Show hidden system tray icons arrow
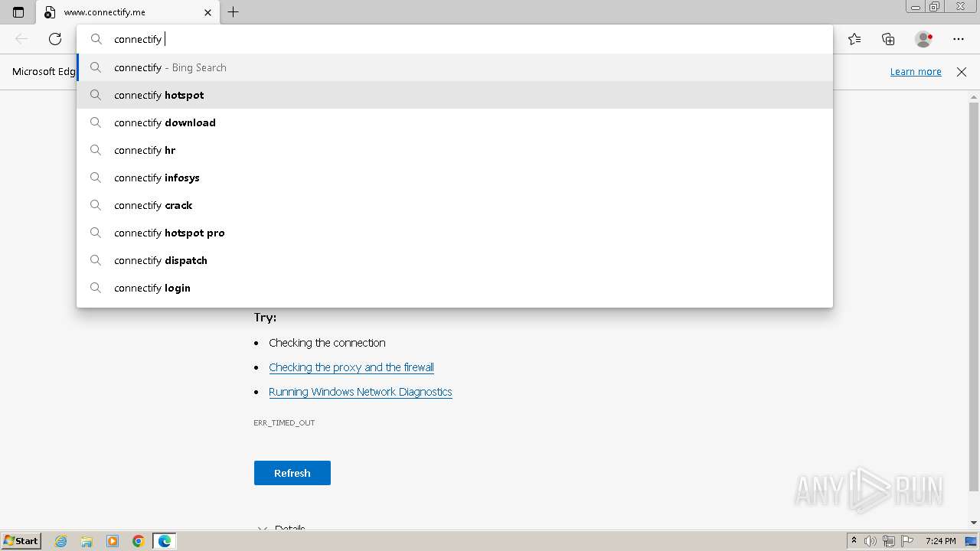This screenshot has width=980, height=551. click(854, 541)
